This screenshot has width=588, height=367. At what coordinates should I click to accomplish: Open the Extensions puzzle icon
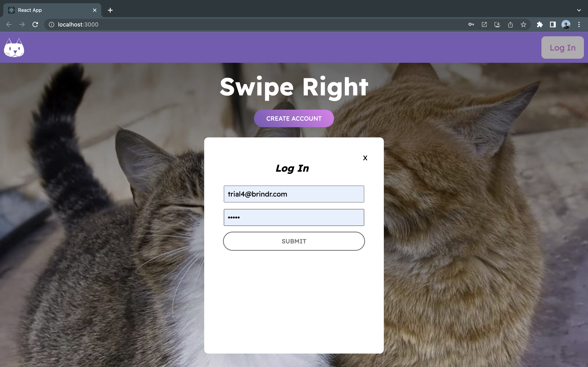point(540,24)
